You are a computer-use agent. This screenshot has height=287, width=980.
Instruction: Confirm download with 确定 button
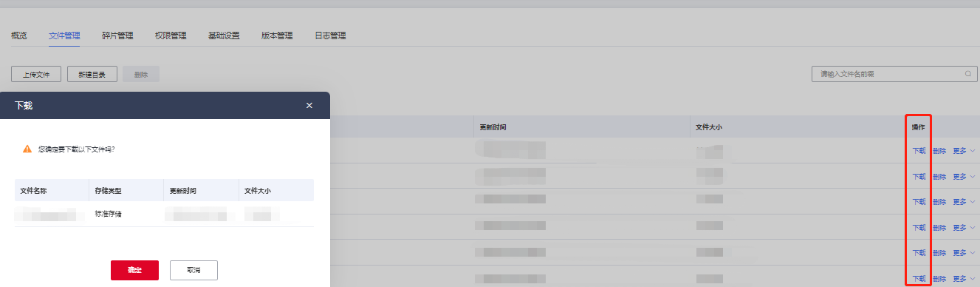[134, 270]
